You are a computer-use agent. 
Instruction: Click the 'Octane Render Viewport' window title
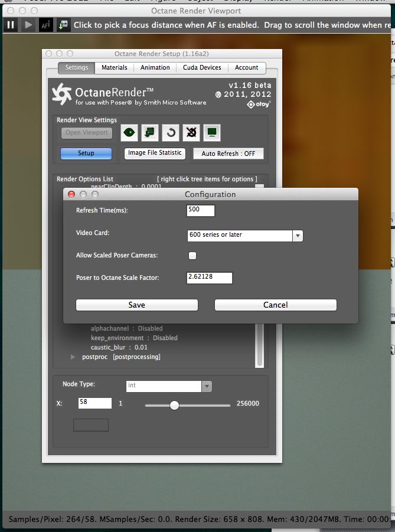pyautogui.click(x=196, y=11)
